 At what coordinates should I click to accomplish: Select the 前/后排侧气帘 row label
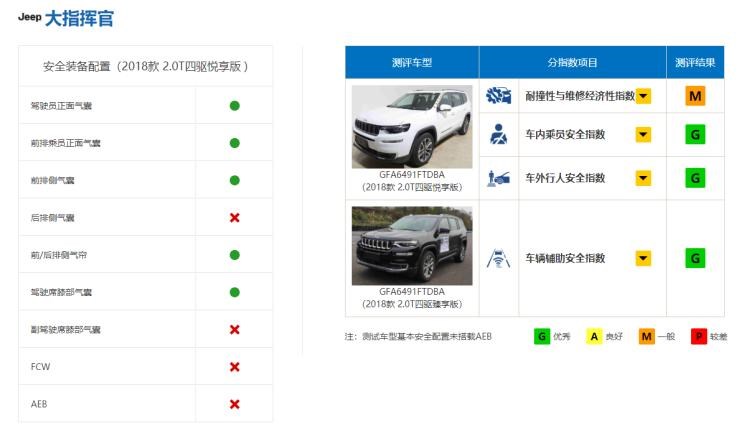point(59,255)
